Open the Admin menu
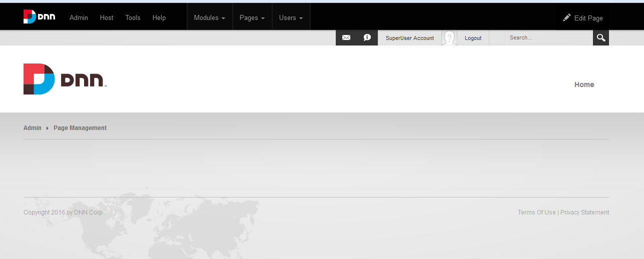The height and width of the screenshot is (259, 644). [x=79, y=17]
